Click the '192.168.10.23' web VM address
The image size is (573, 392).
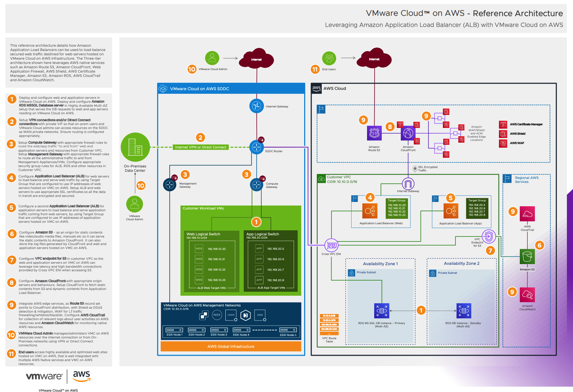[x=217, y=280]
